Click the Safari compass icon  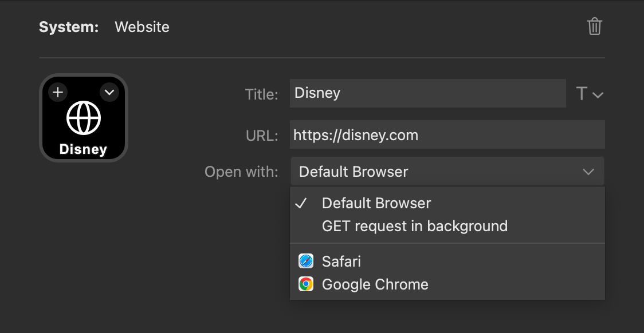pos(306,261)
